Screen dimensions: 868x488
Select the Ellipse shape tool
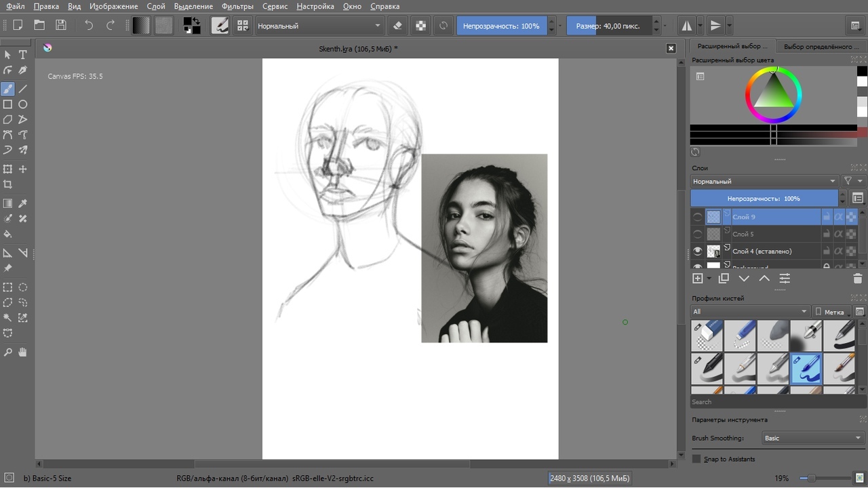pyautogui.click(x=23, y=104)
